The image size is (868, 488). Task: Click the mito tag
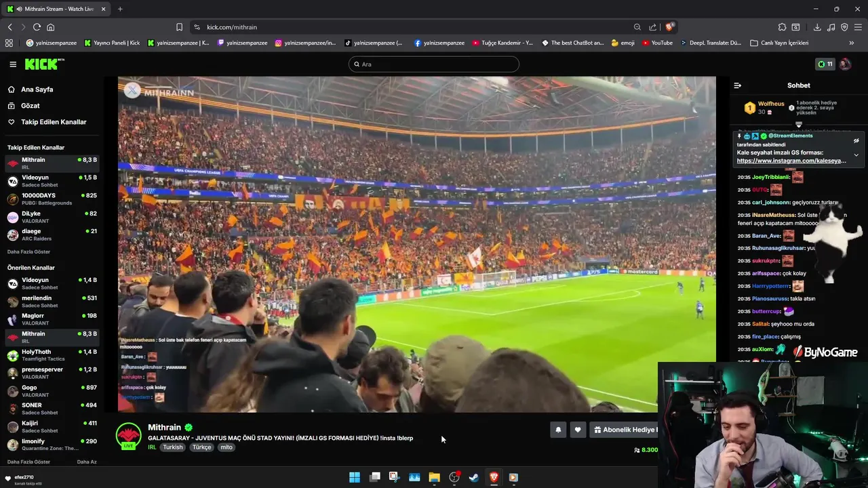pyautogui.click(x=226, y=447)
